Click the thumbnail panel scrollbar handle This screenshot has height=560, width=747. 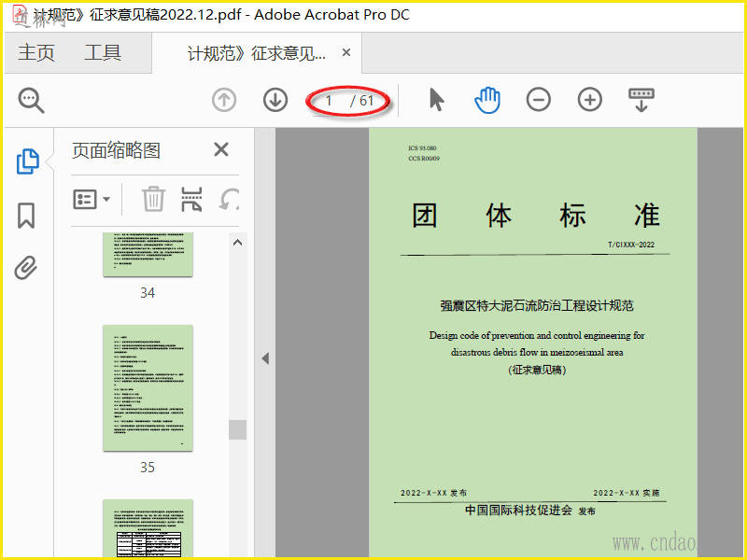tap(237, 429)
